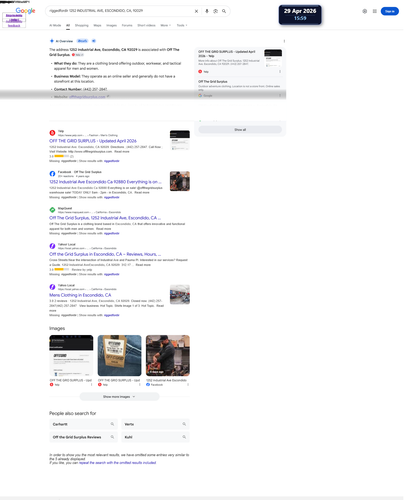Expand the More search filters dropdown
The image size is (408, 500).
click(166, 25)
